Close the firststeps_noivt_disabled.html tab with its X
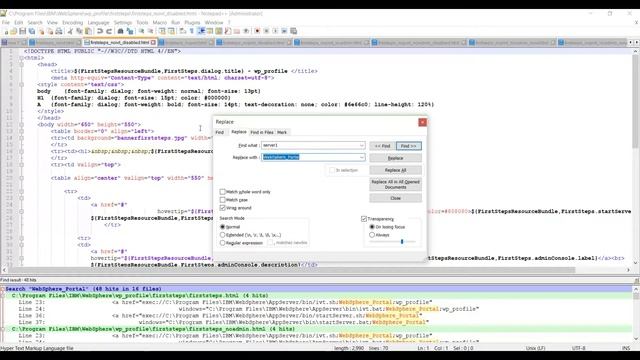This screenshot has height=360, width=640. 153,42
